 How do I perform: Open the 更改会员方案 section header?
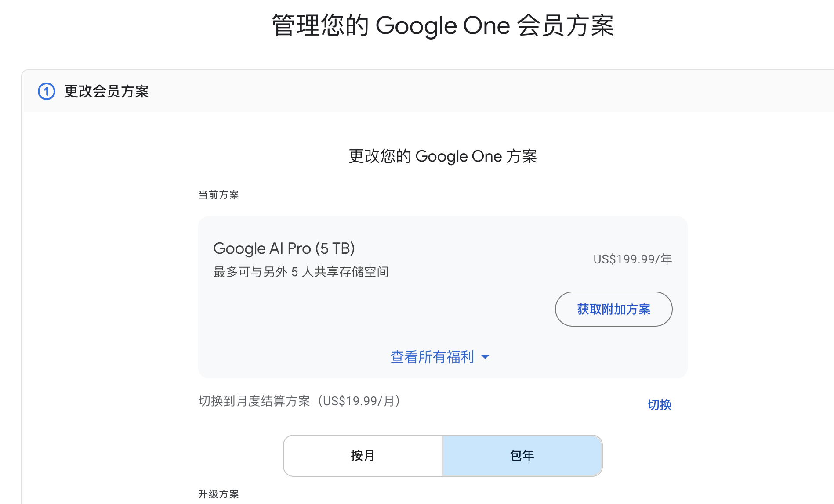[106, 91]
